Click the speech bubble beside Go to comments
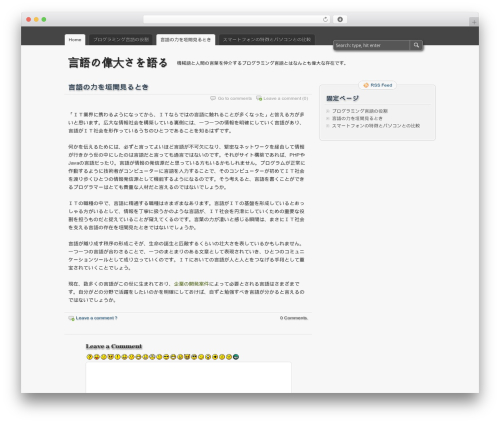Viewport: 500px width, 423px height. pos(213,98)
